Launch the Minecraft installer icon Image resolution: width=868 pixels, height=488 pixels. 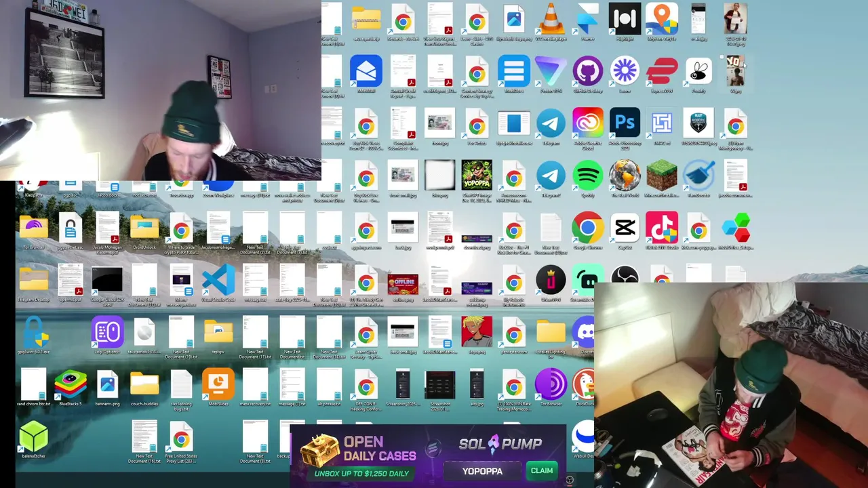[x=662, y=176]
